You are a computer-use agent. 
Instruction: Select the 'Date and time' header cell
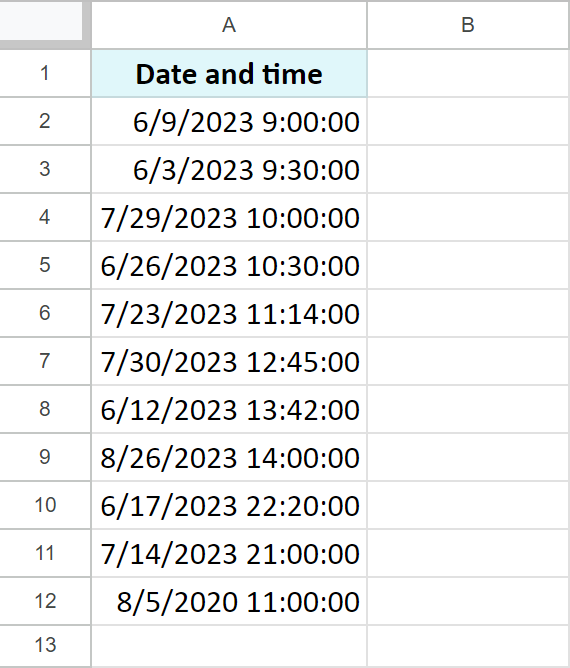229,73
